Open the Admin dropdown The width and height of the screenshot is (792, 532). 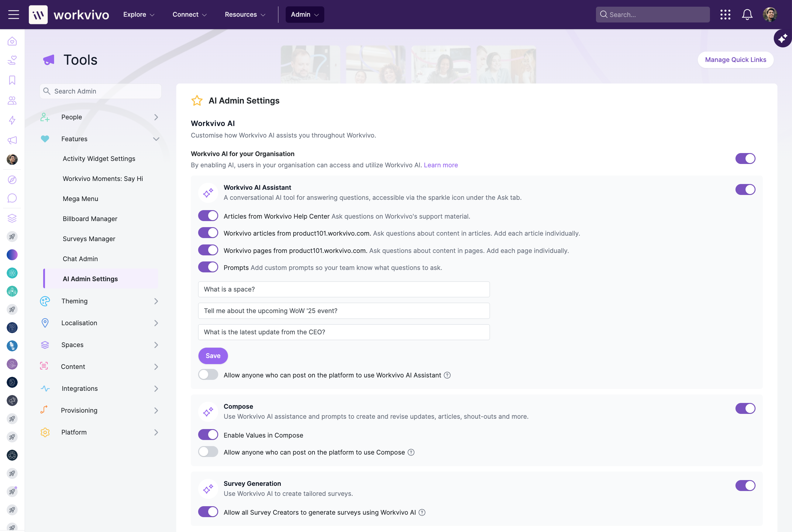[305, 15]
